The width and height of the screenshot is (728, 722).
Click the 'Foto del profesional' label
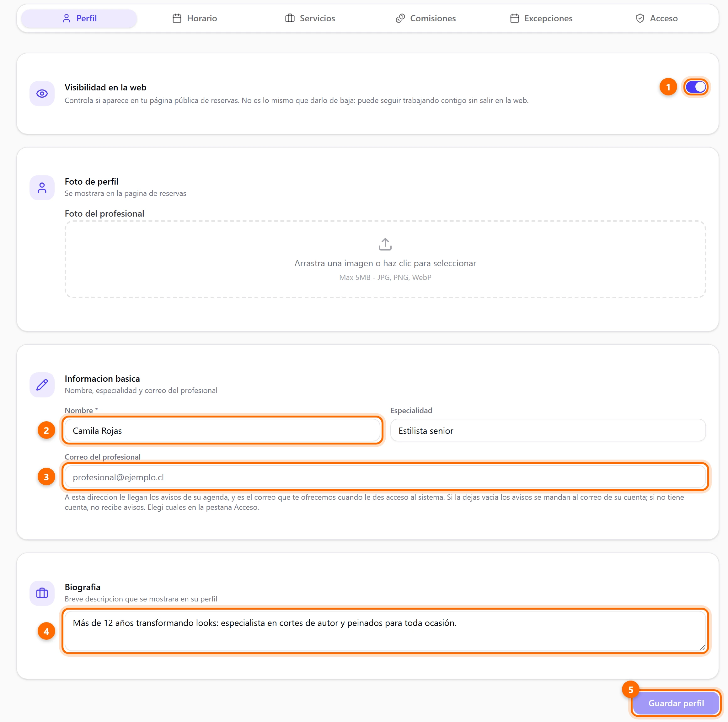tap(104, 213)
